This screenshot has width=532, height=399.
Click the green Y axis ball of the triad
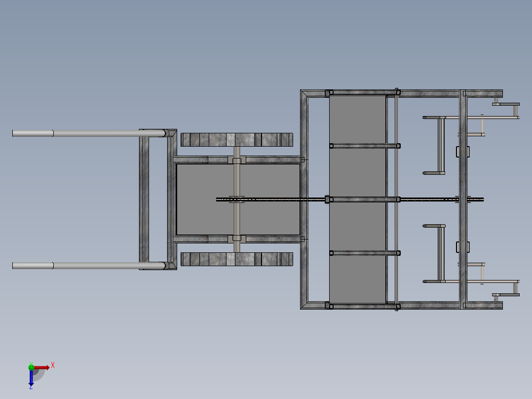31,367
